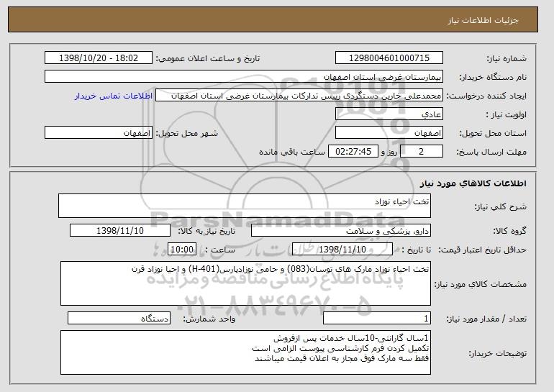Click the جزئیات اطلاعات نیاز header title
The width and height of the screenshot is (554, 392).
(483, 20)
